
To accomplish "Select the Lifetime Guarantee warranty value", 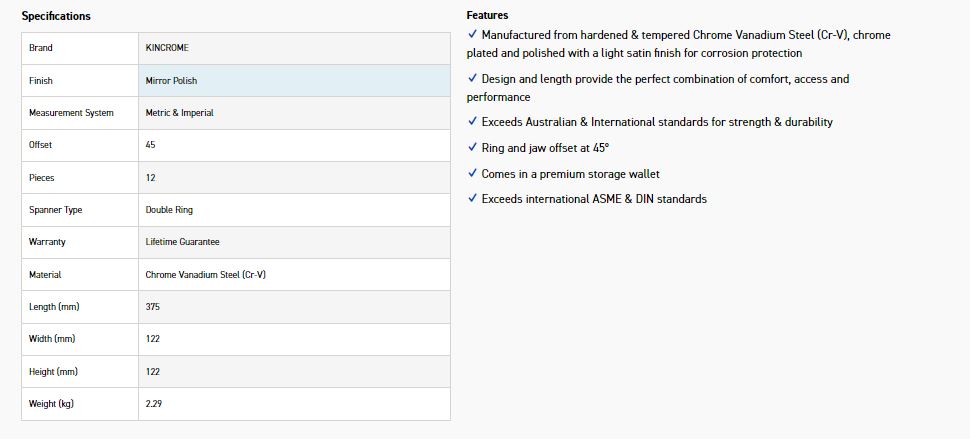I will click(x=183, y=242).
